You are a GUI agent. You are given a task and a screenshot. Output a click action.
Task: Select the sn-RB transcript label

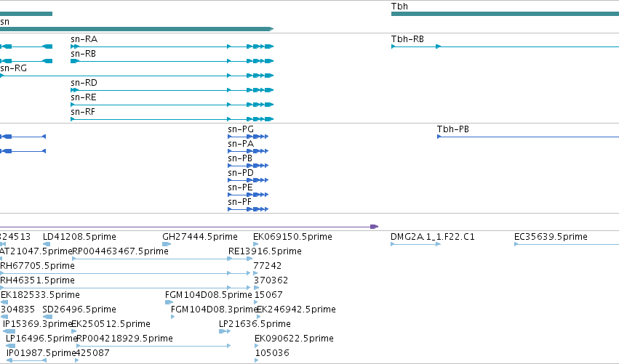pyautogui.click(x=84, y=54)
